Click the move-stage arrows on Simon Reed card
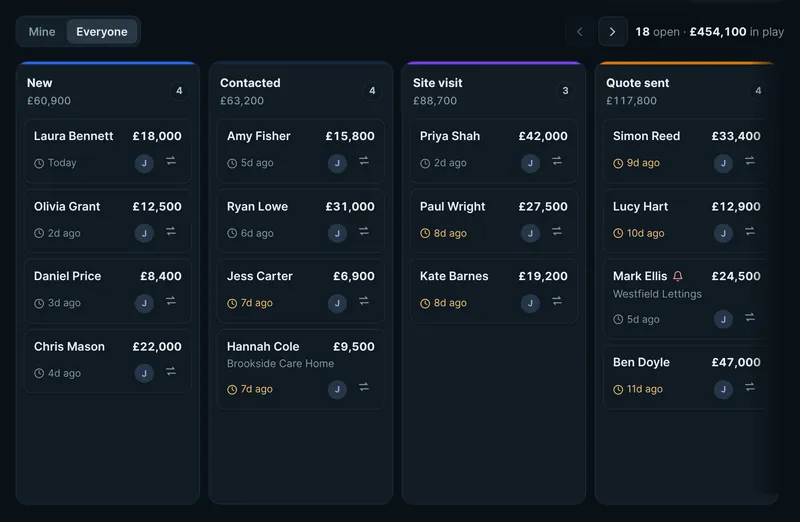This screenshot has height=522, width=800. (x=750, y=161)
